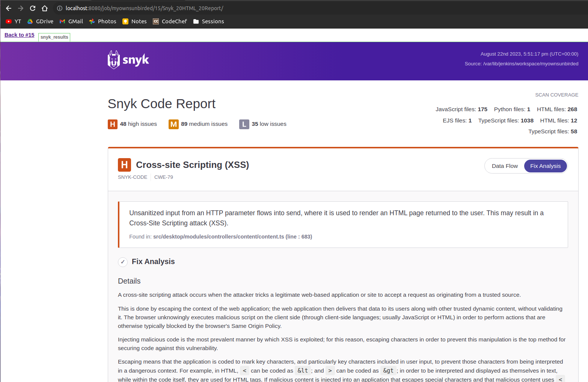
Task: Switch to the Data Flow view
Action: click(x=505, y=166)
